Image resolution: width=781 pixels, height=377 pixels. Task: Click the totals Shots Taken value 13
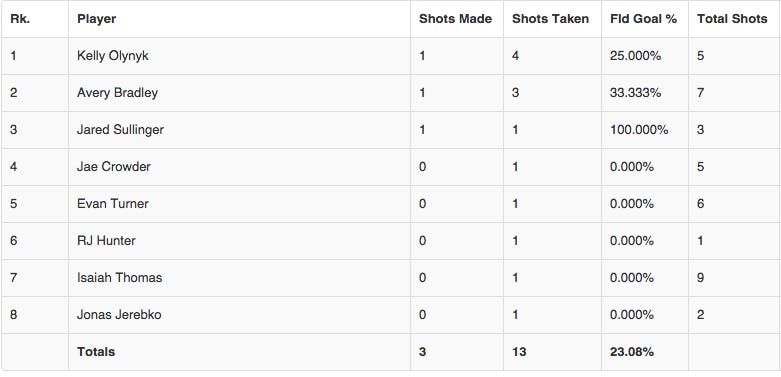click(x=519, y=352)
